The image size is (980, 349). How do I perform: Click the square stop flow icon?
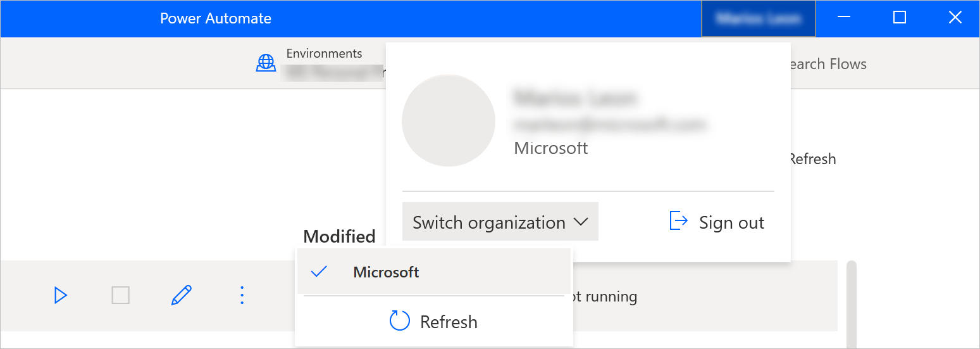click(x=120, y=295)
